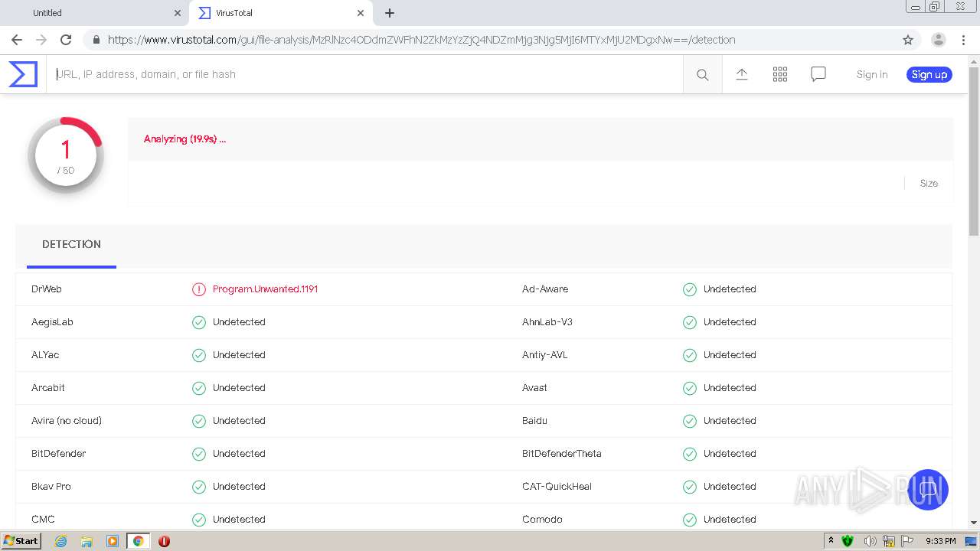Bookmark this page with the star icon

tap(908, 40)
